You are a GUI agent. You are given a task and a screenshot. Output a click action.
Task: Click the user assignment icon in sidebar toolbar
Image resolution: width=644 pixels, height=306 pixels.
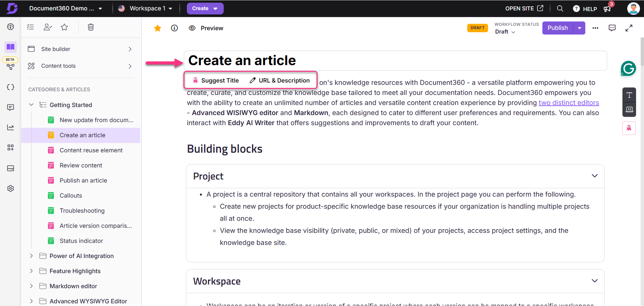tap(48, 27)
